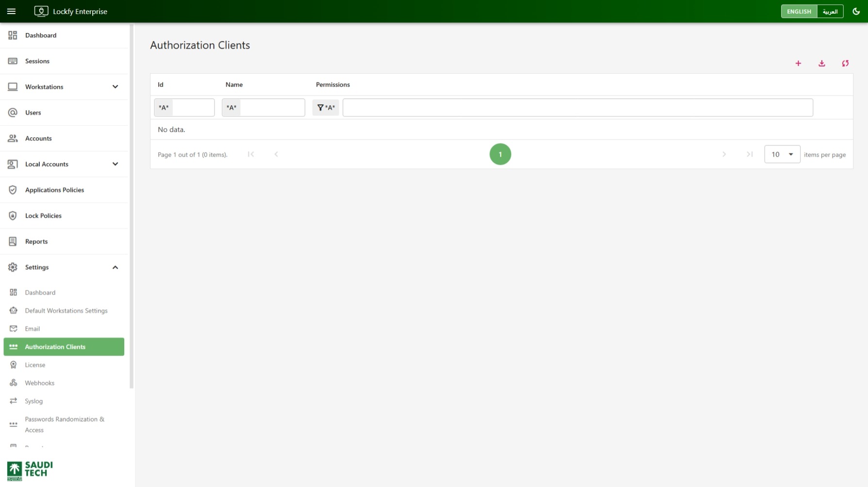
Task: Select page 1 button
Action: (x=500, y=154)
